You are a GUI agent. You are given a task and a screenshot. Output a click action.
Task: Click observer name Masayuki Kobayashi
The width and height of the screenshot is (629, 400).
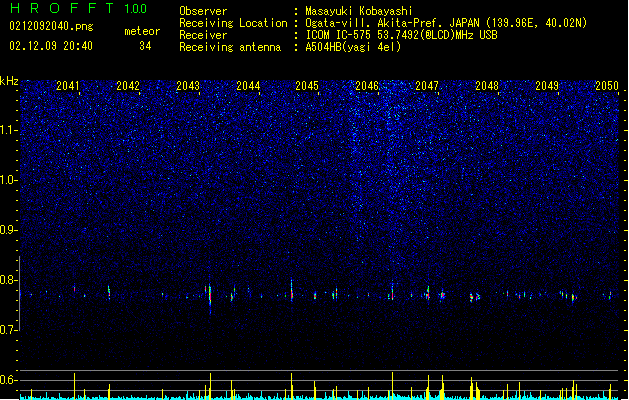click(x=359, y=11)
